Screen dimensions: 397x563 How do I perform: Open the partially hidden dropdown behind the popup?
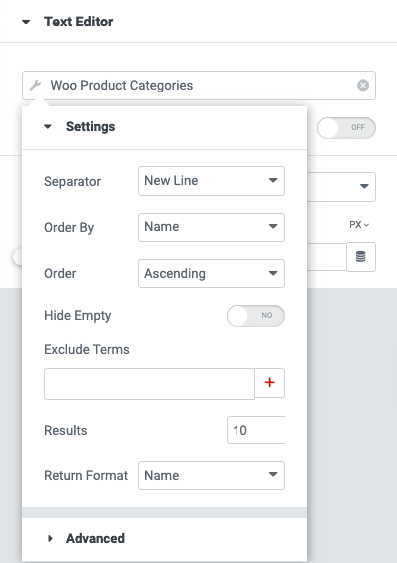[341, 187]
